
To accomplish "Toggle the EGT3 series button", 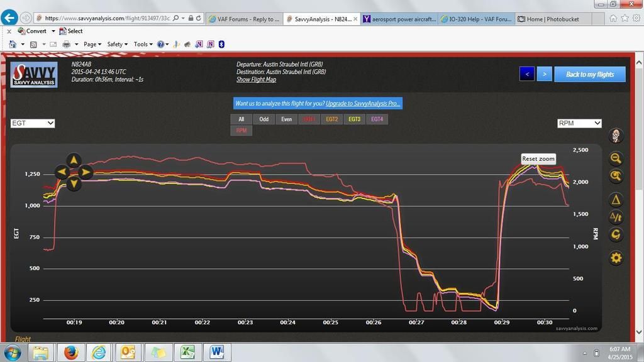I will coord(354,119).
